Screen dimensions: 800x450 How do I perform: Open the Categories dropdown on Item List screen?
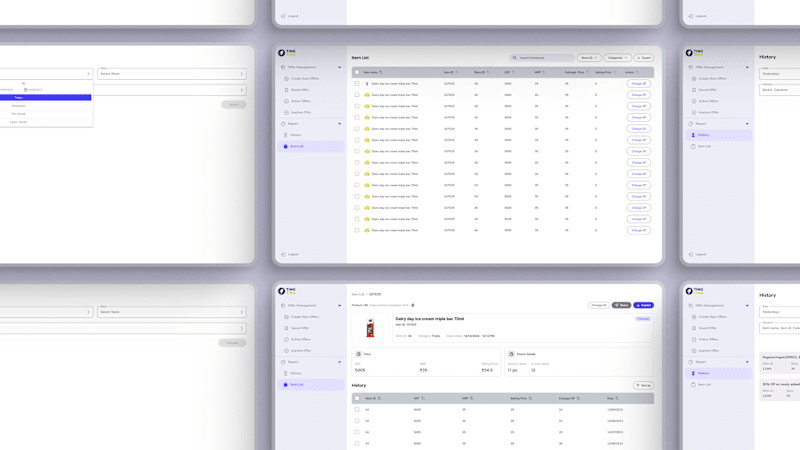617,58
